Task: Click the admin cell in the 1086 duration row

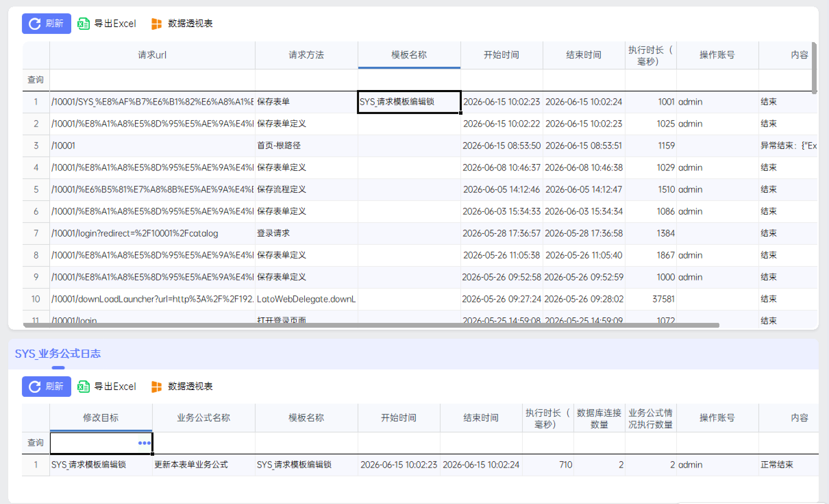Action: [718, 212]
